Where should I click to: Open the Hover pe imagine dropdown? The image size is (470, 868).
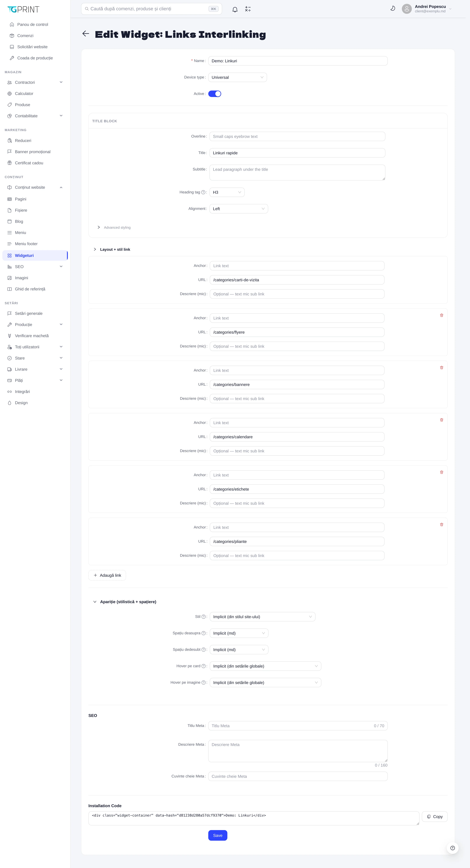265,683
